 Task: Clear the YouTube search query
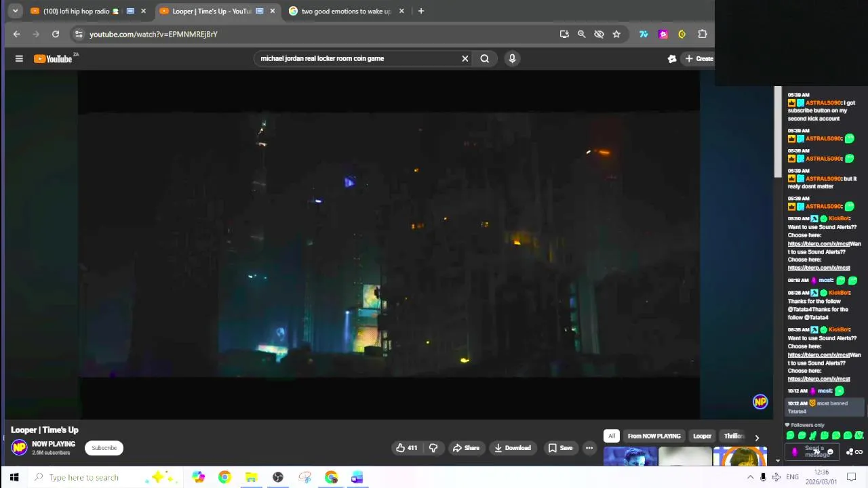pos(465,58)
